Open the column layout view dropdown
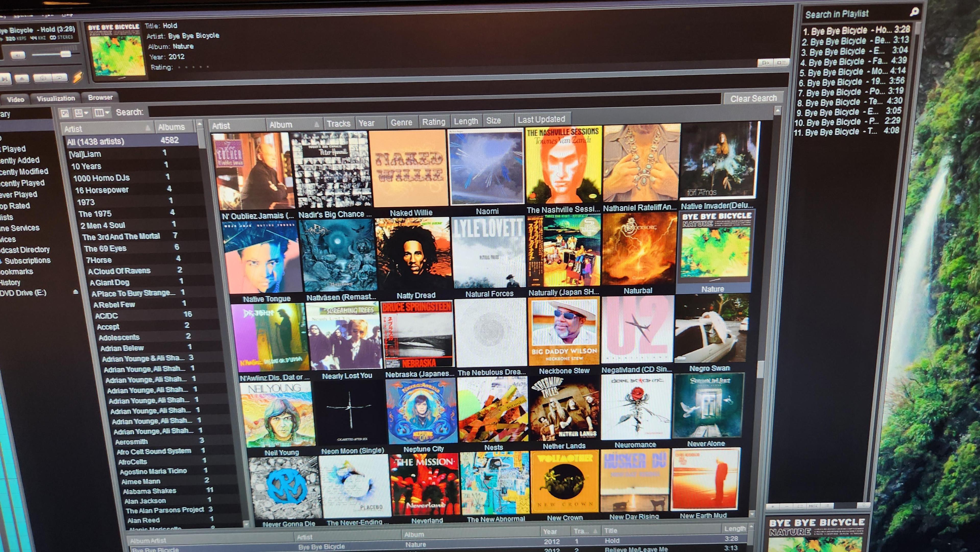The image size is (980, 552). pos(102,113)
